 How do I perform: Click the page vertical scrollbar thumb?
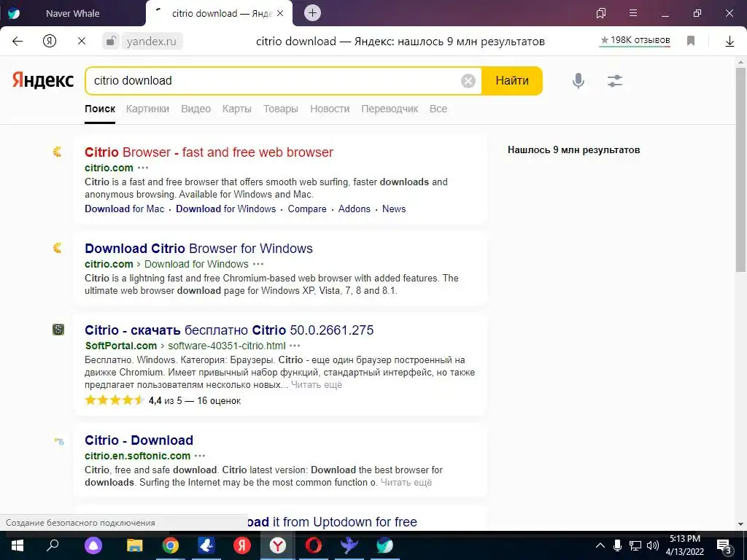tap(741, 169)
